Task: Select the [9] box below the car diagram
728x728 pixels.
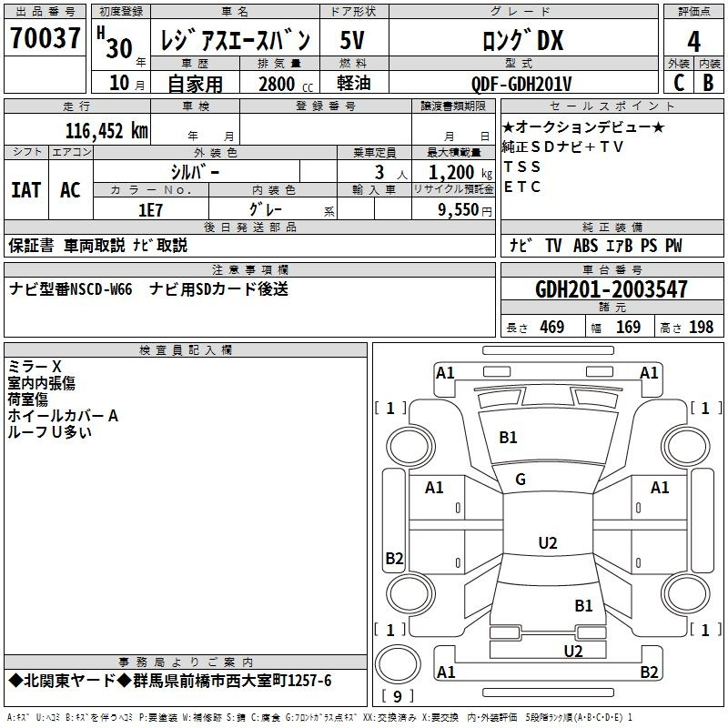Action: click(398, 696)
